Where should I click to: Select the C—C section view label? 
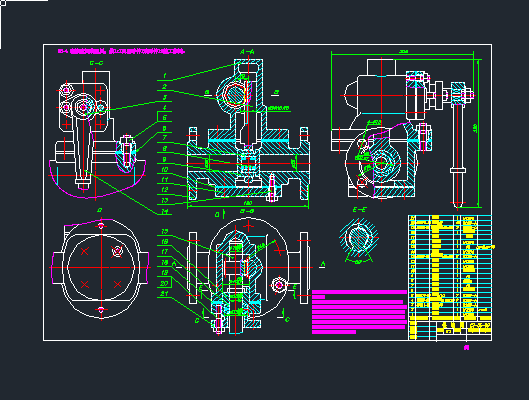coord(96,63)
